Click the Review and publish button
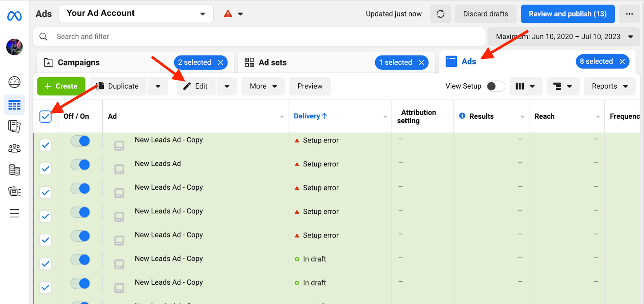The width and height of the screenshot is (644, 304). point(568,14)
